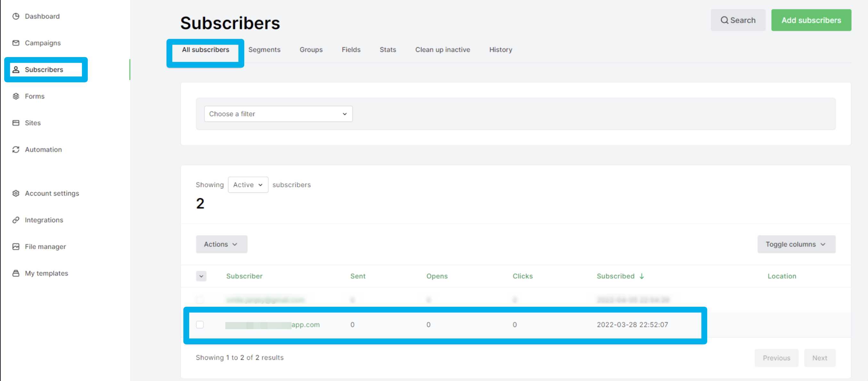Click the Campaigns envelope icon
The height and width of the screenshot is (381, 868).
point(16,43)
